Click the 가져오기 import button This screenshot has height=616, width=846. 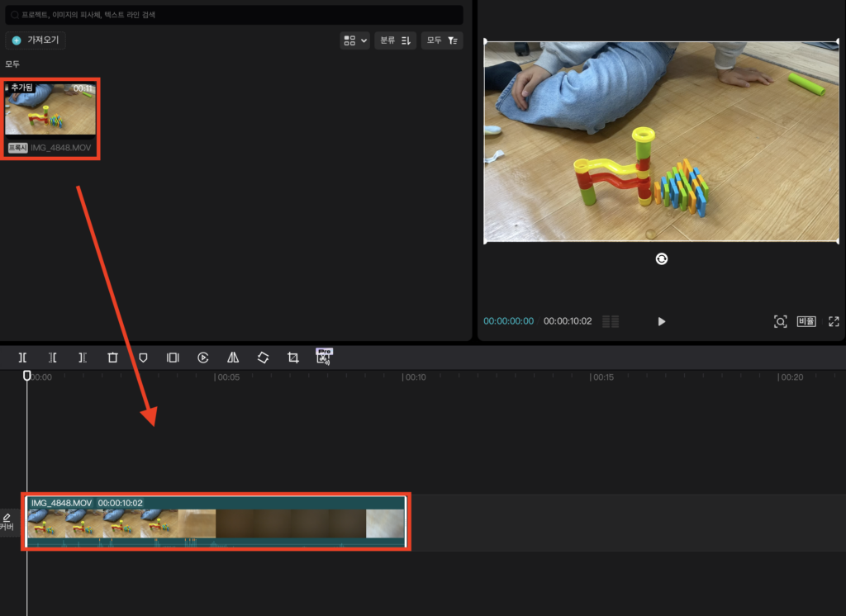click(x=36, y=40)
